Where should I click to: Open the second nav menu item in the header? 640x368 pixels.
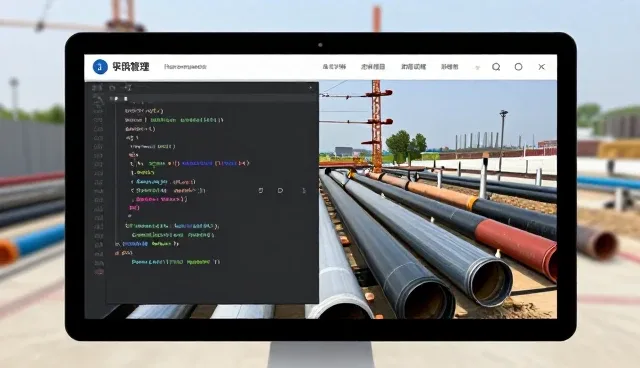tap(373, 67)
